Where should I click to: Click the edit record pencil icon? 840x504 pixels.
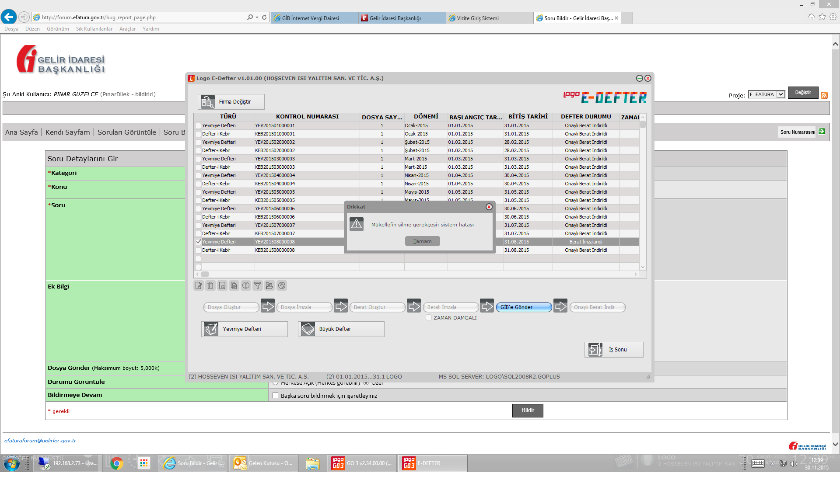(x=199, y=285)
